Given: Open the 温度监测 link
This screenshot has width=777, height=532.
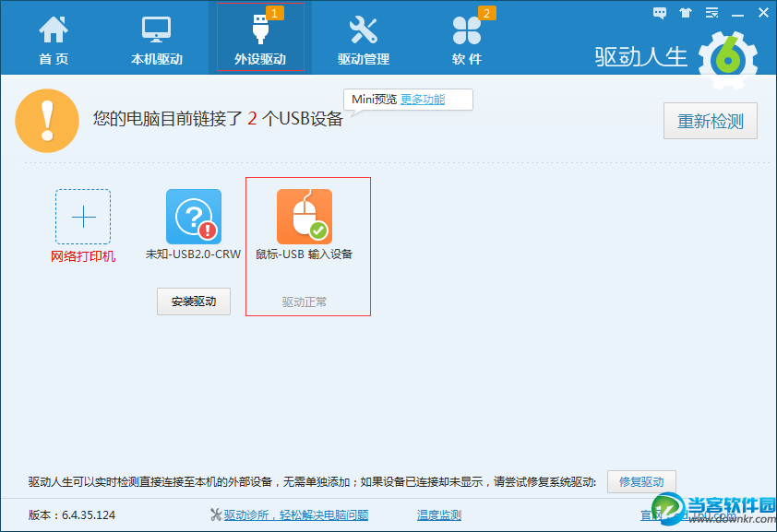Looking at the screenshot, I should click(439, 515).
